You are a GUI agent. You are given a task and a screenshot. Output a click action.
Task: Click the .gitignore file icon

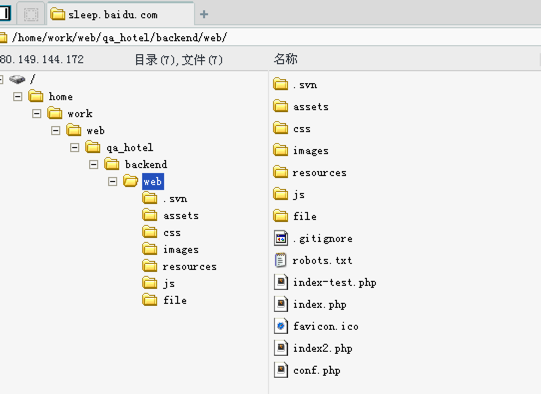click(x=281, y=238)
